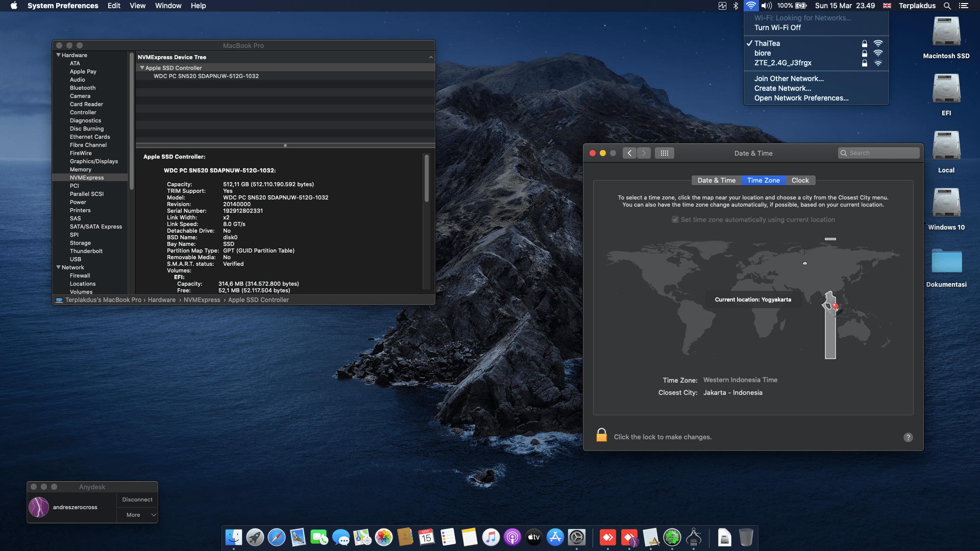Select Graphics/Displays in the sidebar

(94, 161)
